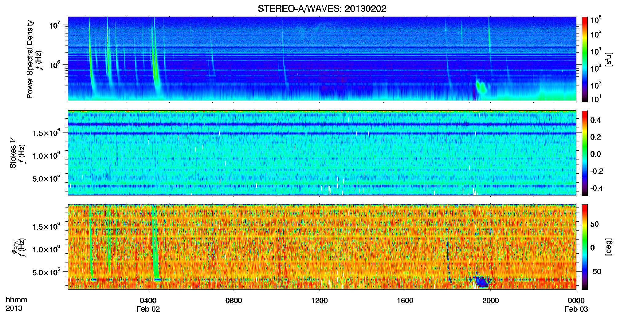Click the 50 degree color bar label
Screen dimensions: 644x332
pos(595,224)
